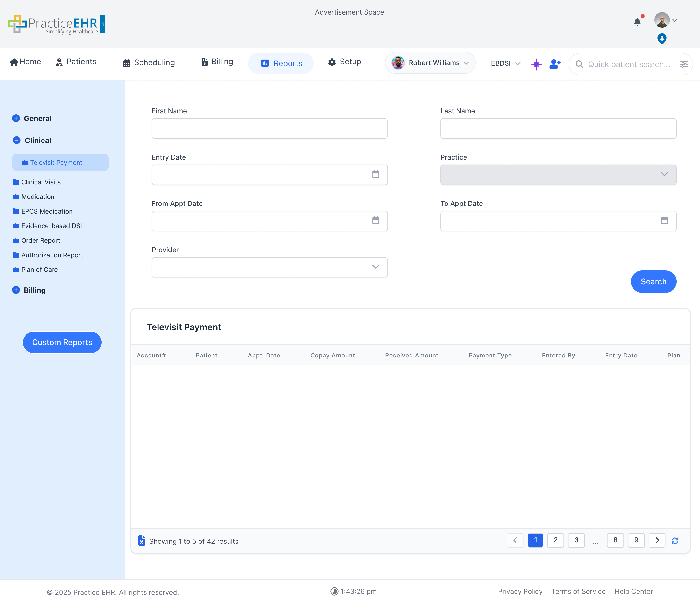The image size is (700, 605).
Task: Click the purple AI sparkle icon
Action: 536,64
